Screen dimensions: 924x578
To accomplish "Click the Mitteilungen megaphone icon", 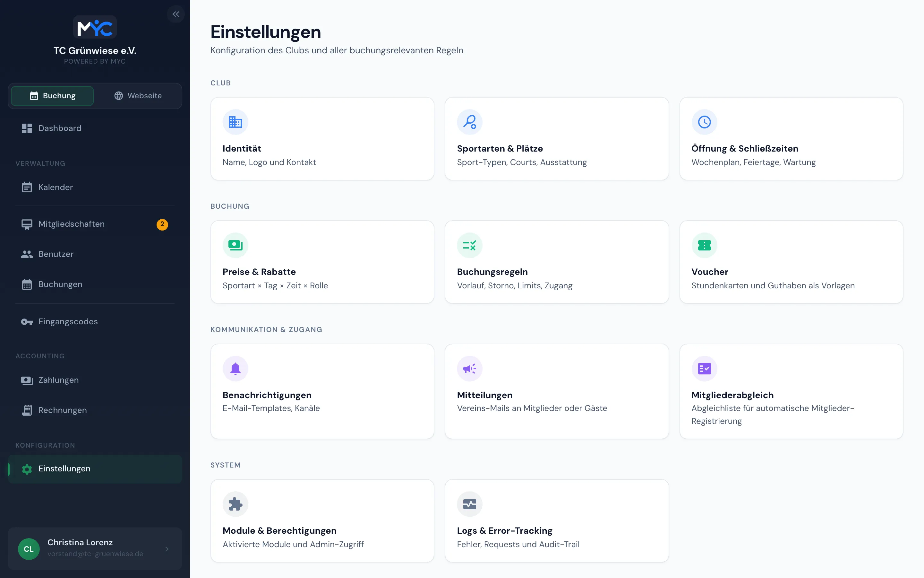I will click(x=470, y=369).
